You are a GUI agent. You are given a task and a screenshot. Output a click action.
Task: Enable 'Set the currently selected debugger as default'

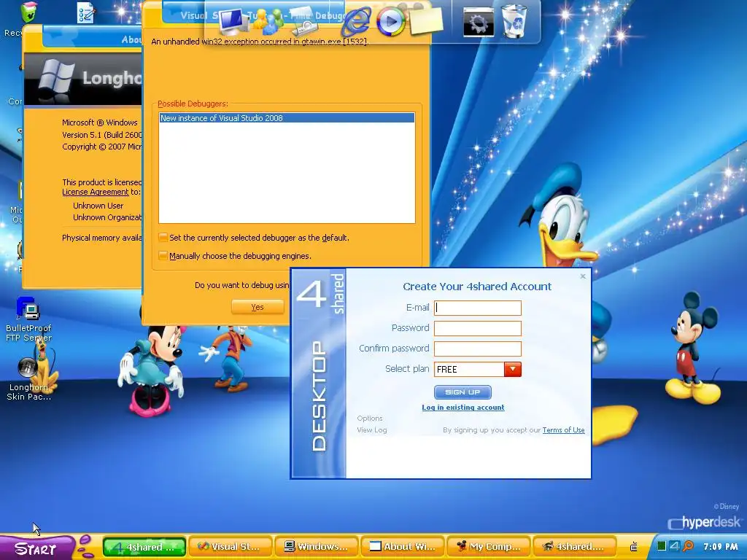pyautogui.click(x=163, y=238)
